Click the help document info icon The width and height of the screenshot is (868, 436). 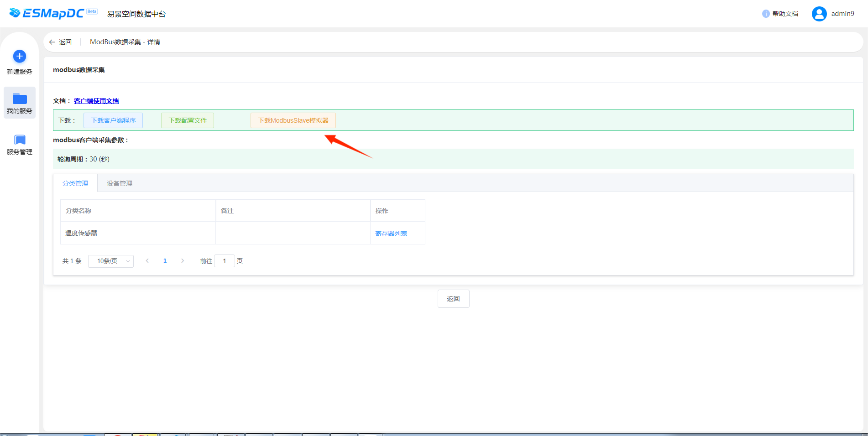(x=766, y=14)
